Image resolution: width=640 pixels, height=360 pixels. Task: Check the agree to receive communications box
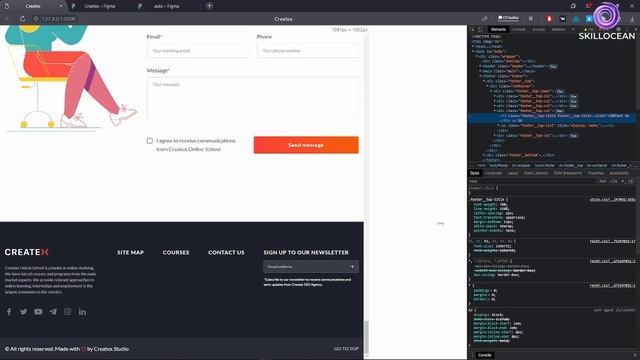150,141
